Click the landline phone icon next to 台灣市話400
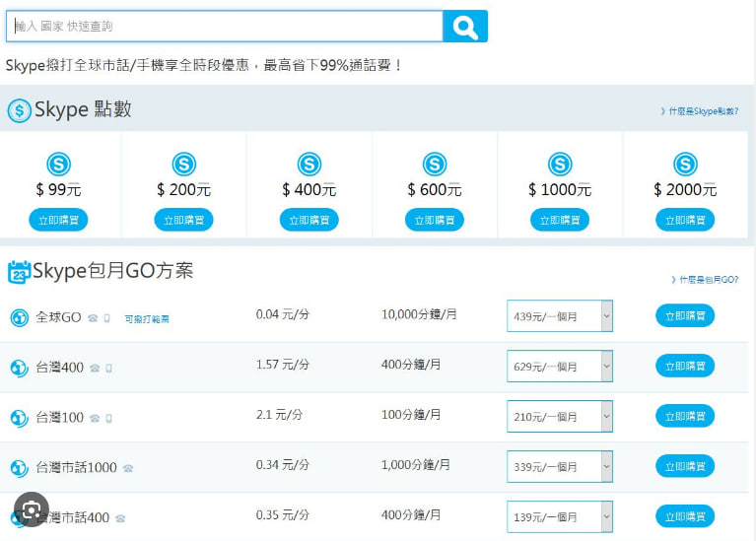 (x=120, y=518)
